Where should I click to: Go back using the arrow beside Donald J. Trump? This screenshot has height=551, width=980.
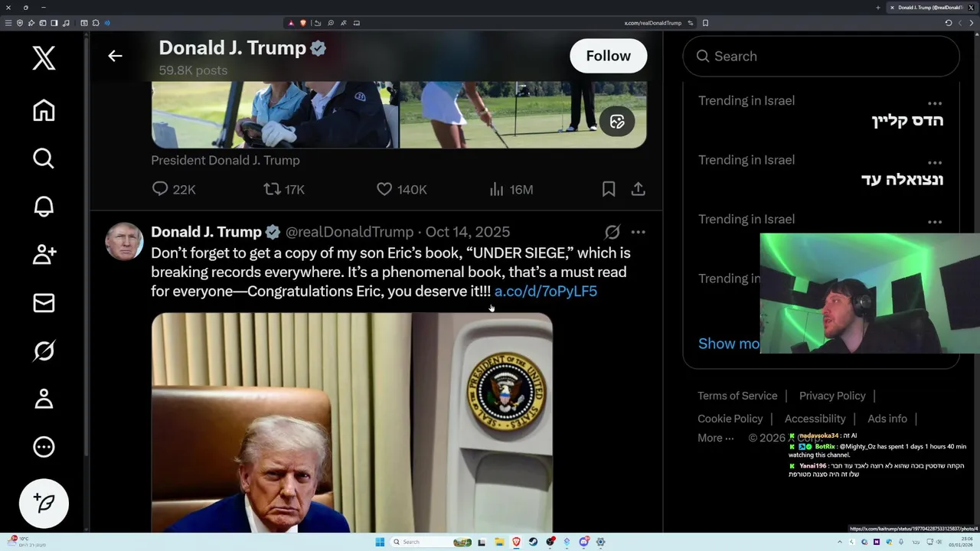point(115,56)
